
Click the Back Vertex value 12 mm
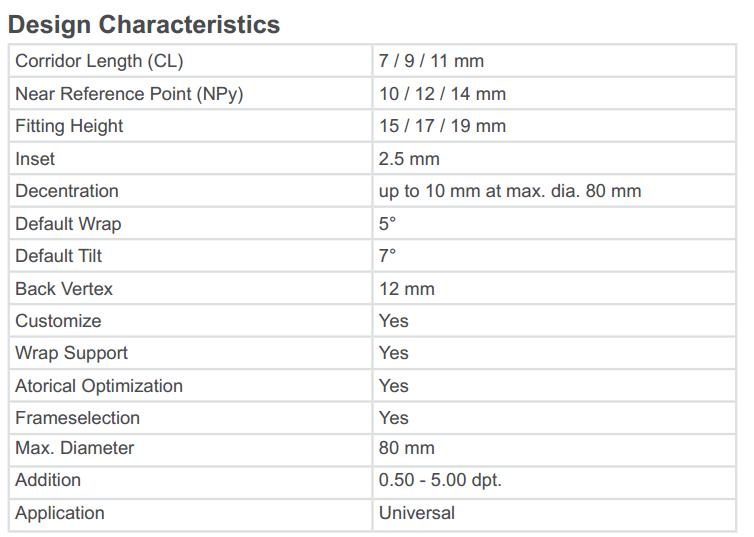pyautogui.click(x=407, y=289)
